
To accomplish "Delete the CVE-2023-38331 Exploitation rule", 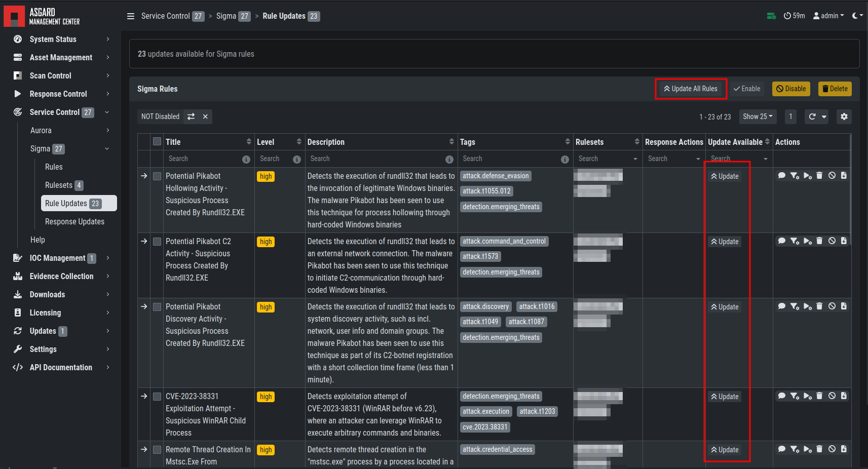I will [x=819, y=396].
